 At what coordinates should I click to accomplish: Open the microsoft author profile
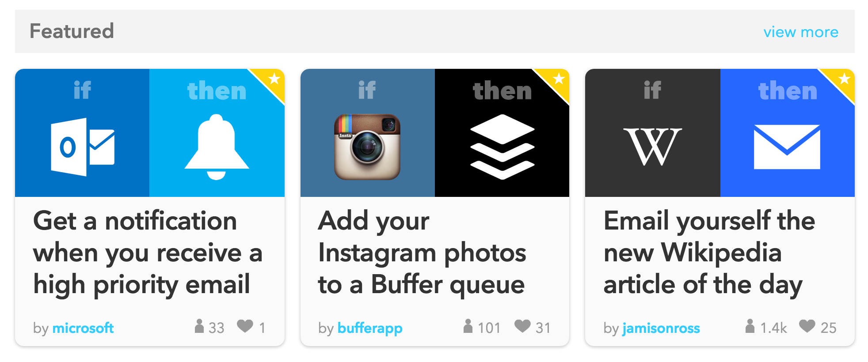83,328
